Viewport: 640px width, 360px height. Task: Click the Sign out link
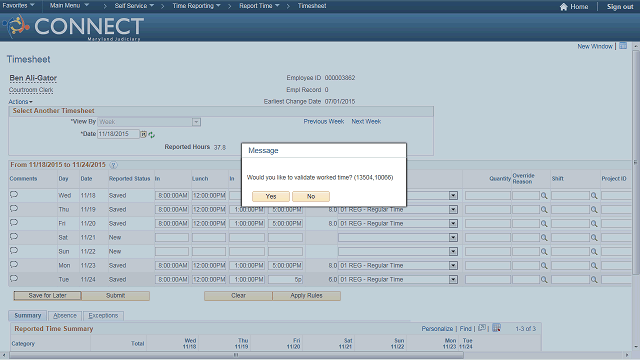pyautogui.click(x=620, y=7)
